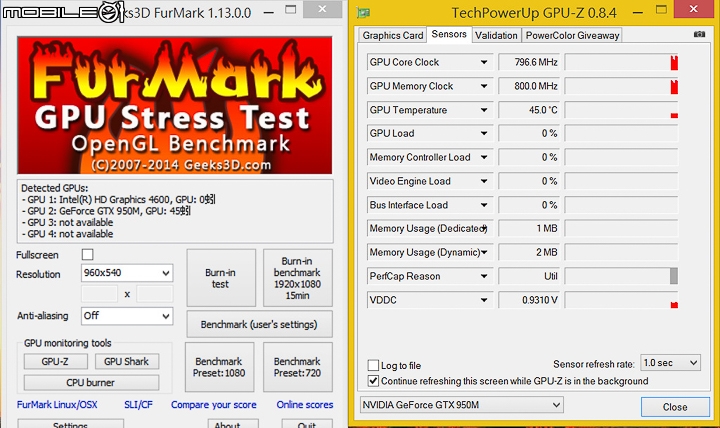Open the Bus Interface Load dropdown

(484, 205)
